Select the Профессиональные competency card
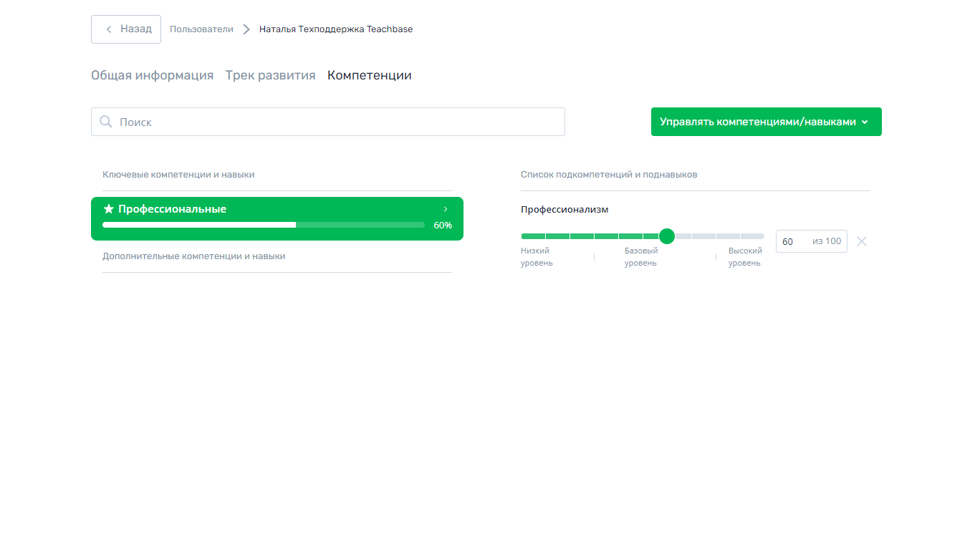Viewport: 980px width, 557px height. tap(277, 218)
